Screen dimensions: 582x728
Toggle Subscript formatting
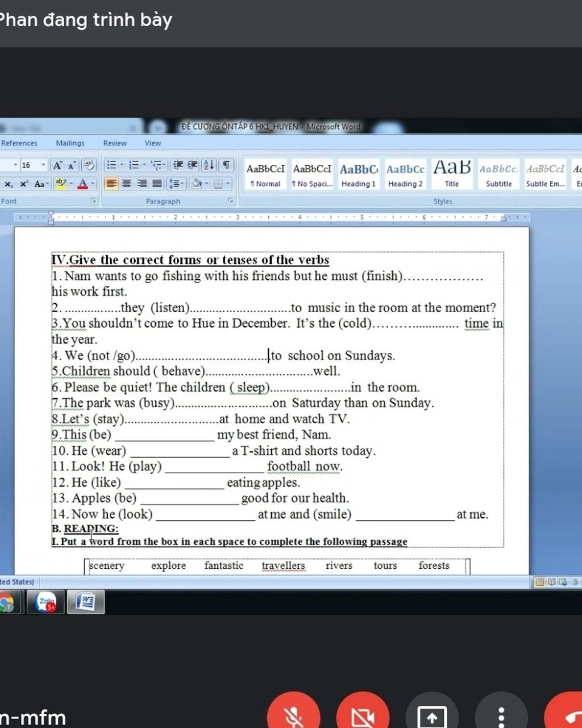(x=9, y=184)
